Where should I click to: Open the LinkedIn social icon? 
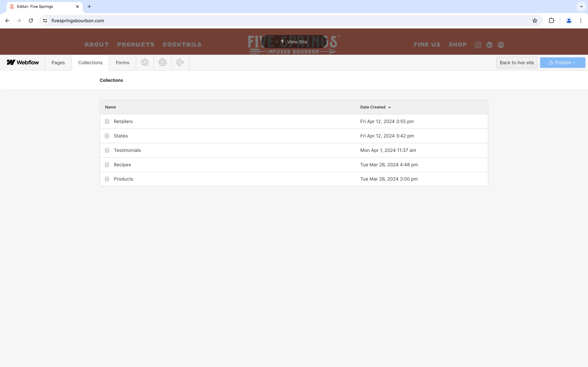(x=489, y=45)
